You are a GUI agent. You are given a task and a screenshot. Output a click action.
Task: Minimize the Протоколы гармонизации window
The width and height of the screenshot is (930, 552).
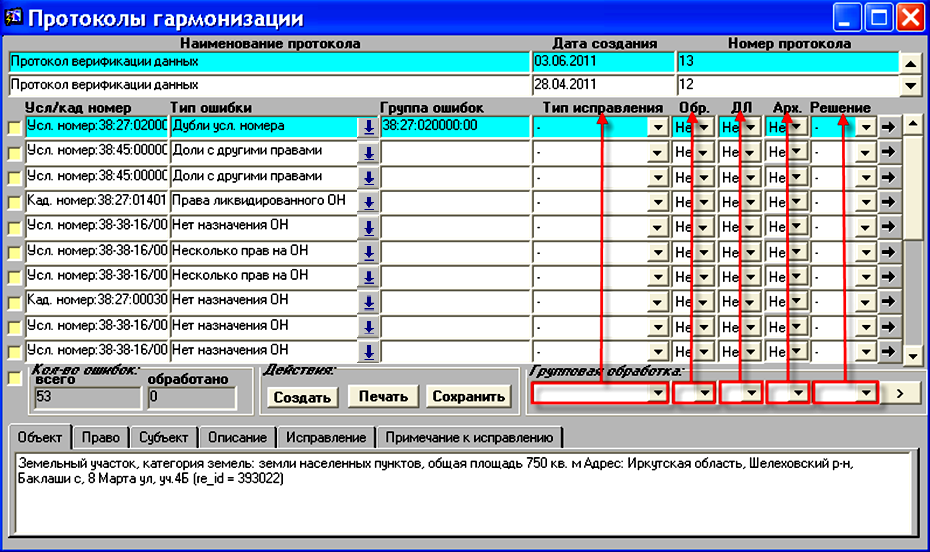pos(847,17)
